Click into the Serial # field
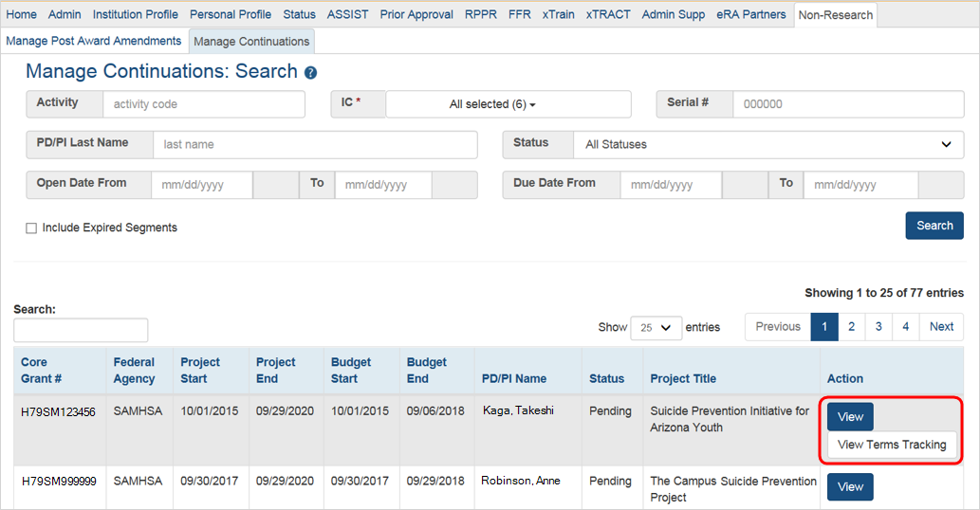This screenshot has height=510, width=980. click(x=848, y=104)
